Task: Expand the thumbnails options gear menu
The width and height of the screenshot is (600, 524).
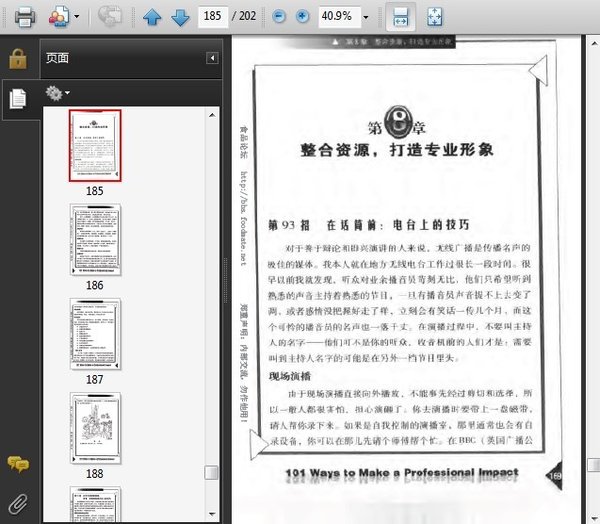Action: [x=58, y=93]
